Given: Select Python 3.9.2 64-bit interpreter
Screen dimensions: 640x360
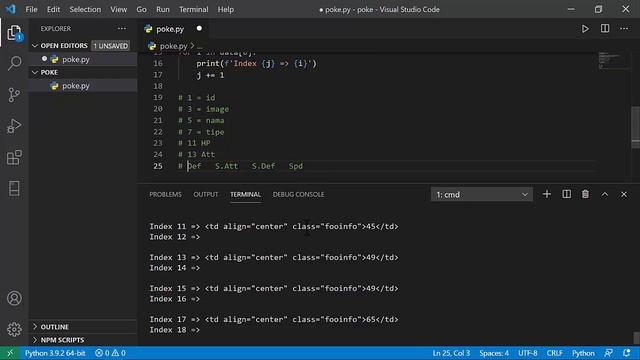Looking at the screenshot, I should (x=55, y=353).
